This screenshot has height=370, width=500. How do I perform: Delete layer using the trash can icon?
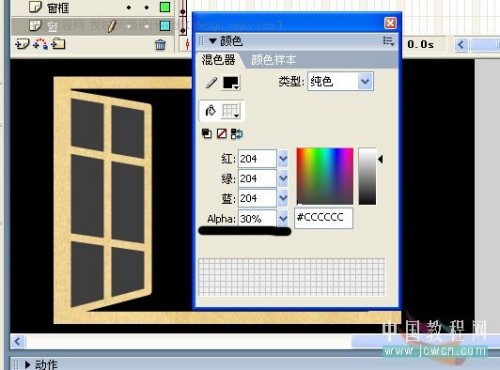pos(160,44)
